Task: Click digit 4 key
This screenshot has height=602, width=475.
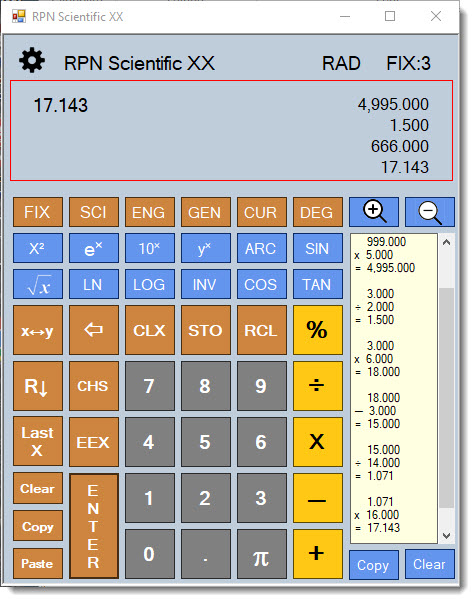Action: click(x=150, y=442)
